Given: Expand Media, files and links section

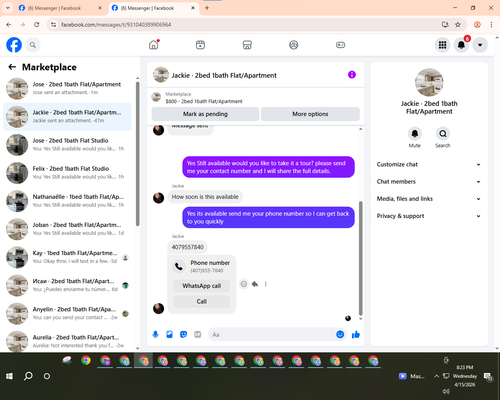Looking at the screenshot, I should tap(429, 199).
